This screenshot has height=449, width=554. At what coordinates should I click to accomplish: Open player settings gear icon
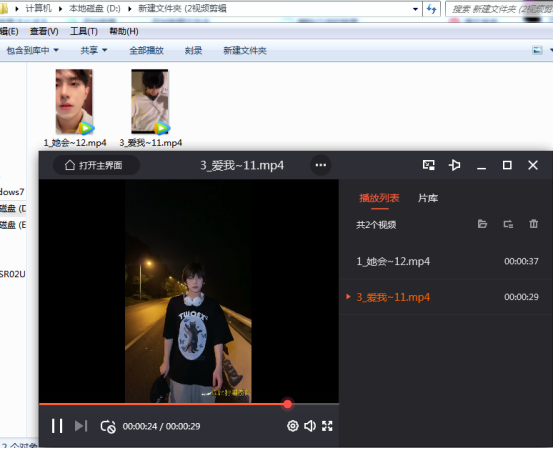293,426
